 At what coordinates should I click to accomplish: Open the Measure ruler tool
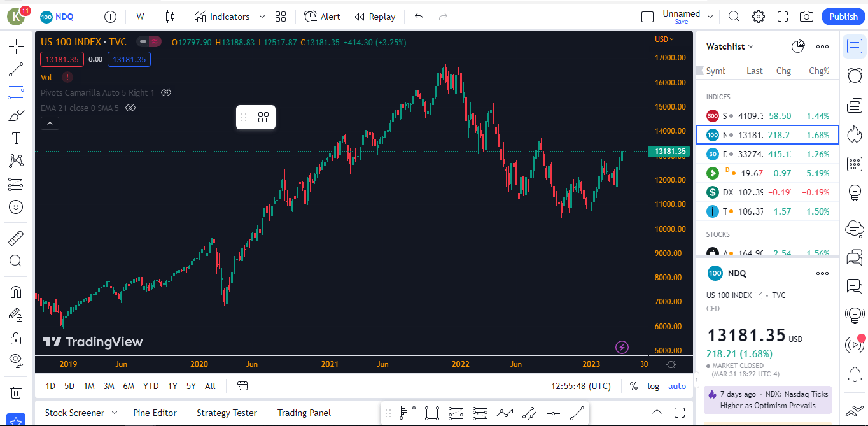click(x=16, y=238)
